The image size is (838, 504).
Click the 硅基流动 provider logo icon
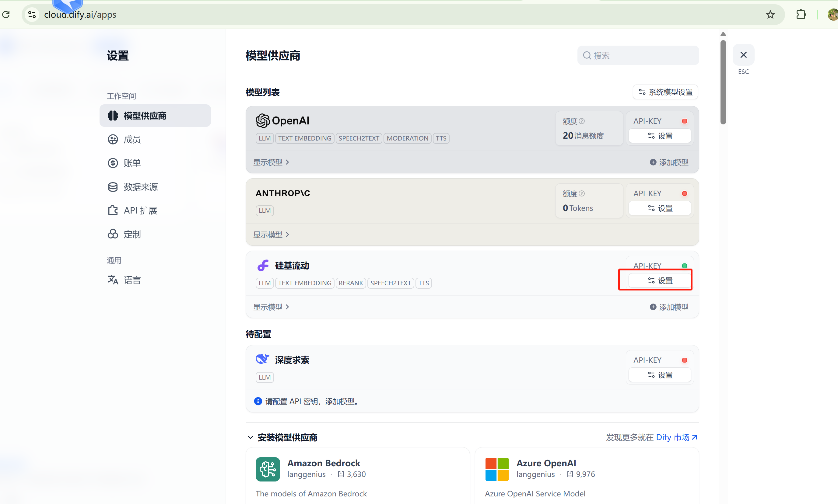(x=263, y=266)
